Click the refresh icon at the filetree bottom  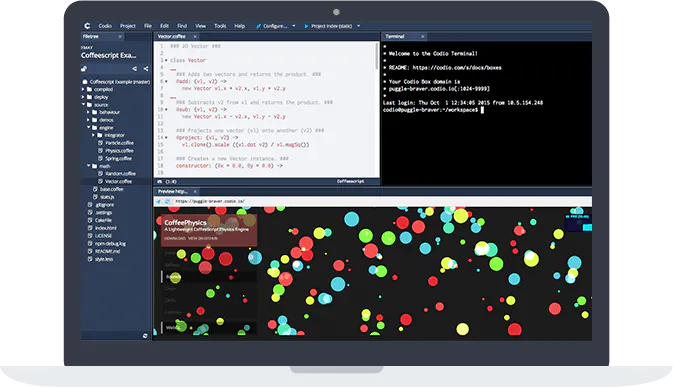click(145, 336)
